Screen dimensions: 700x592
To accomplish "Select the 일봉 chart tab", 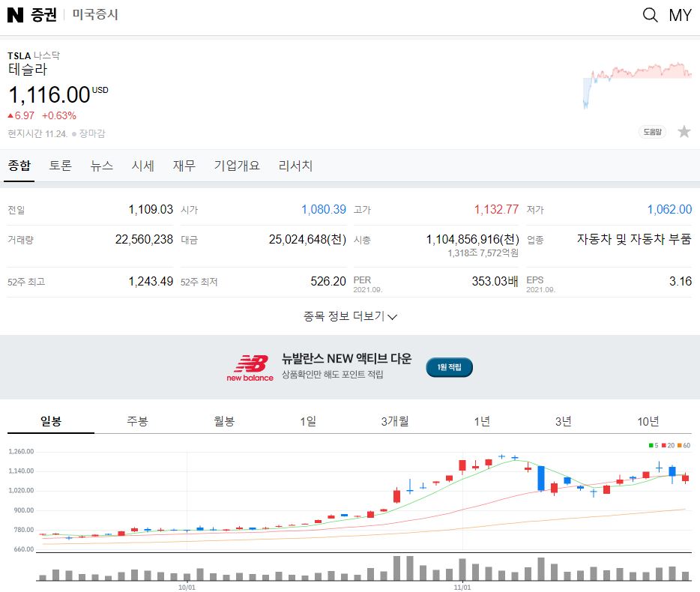I will [51, 421].
